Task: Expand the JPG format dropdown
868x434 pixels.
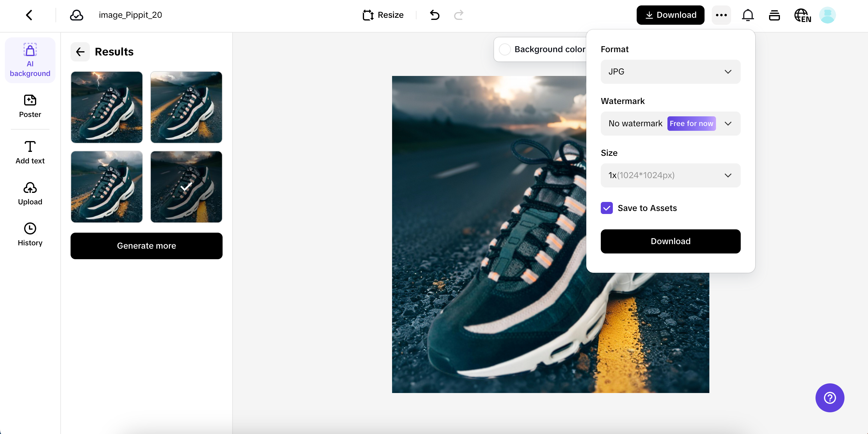Action: 670,72
